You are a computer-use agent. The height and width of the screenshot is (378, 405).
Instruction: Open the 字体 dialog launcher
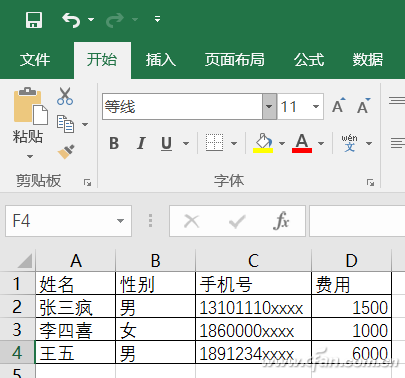(x=370, y=182)
